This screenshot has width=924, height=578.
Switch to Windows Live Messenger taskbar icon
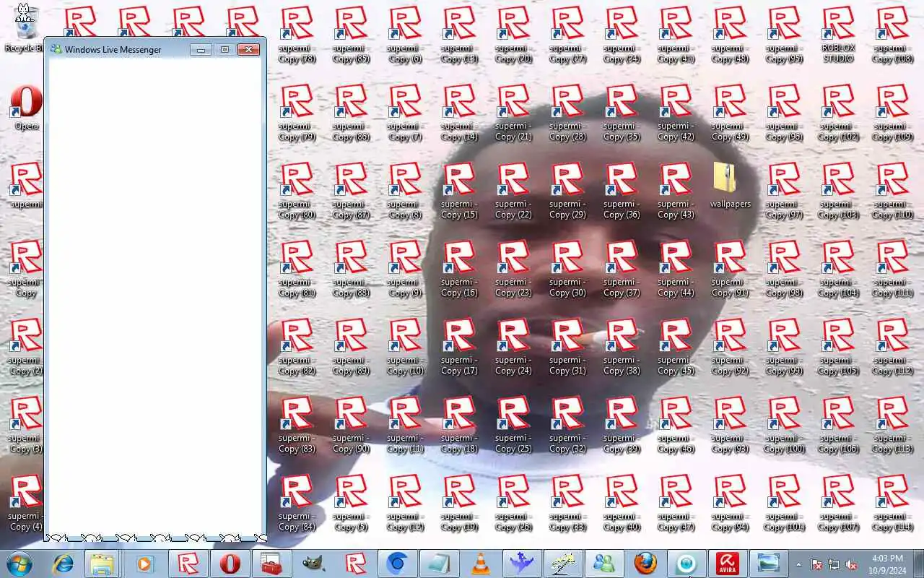coord(604,564)
